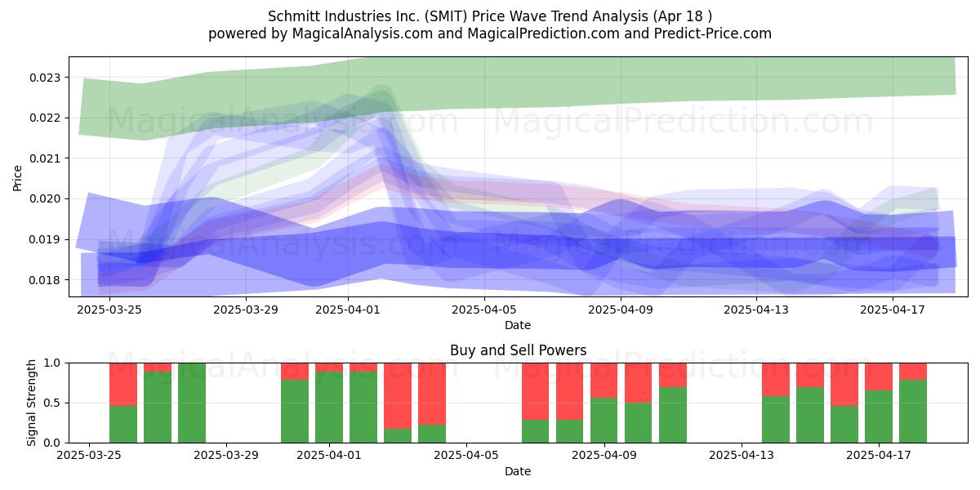Click the green buy portion of April 1 bar
Screen dimensions: 980x490
click(x=329, y=408)
